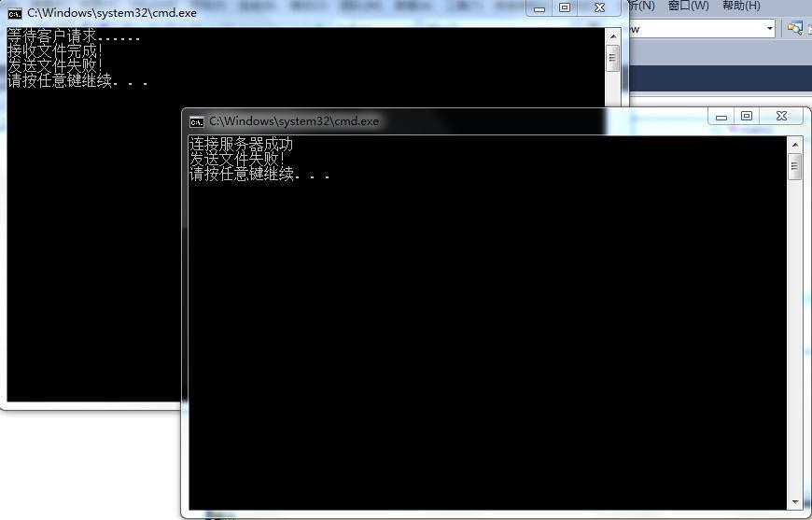Open the 帮助(H) menu
The width and height of the screenshot is (812, 520).
(741, 6)
